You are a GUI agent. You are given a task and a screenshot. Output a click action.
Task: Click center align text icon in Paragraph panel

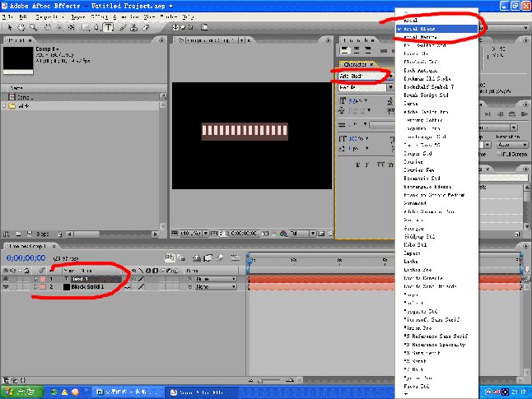pyautogui.click(x=357, y=51)
